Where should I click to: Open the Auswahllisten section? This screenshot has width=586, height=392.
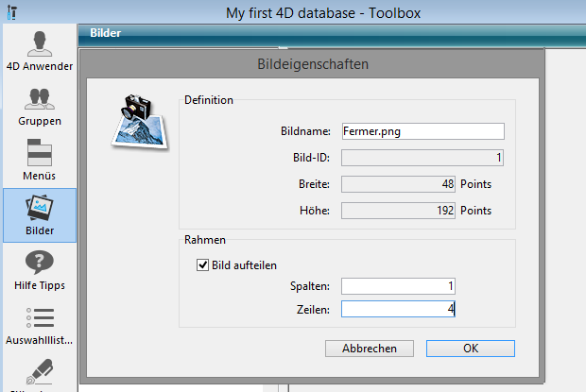click(x=40, y=325)
